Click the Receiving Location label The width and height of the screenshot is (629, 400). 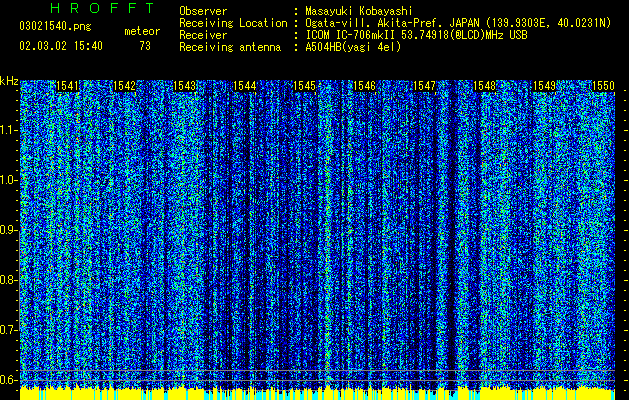point(233,23)
